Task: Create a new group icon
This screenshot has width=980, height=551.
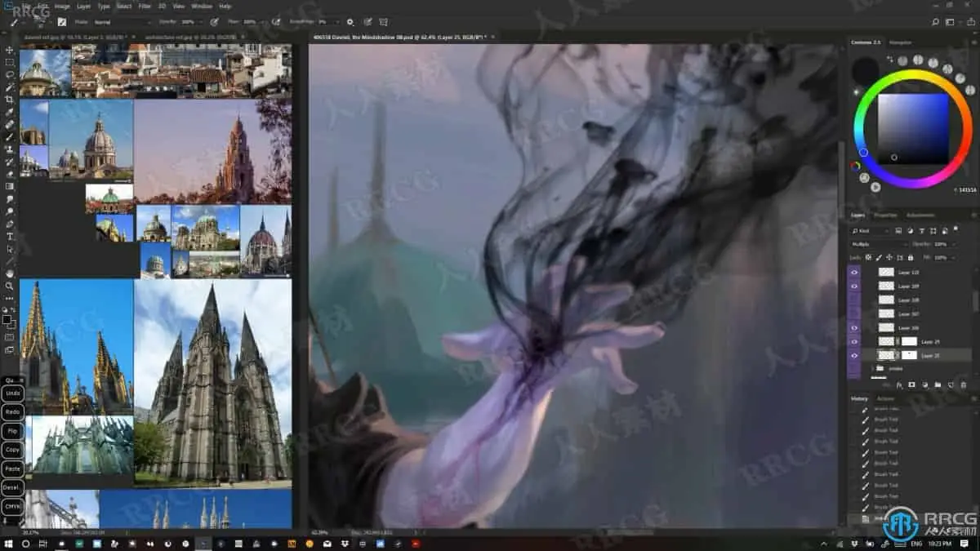Action: [938, 384]
